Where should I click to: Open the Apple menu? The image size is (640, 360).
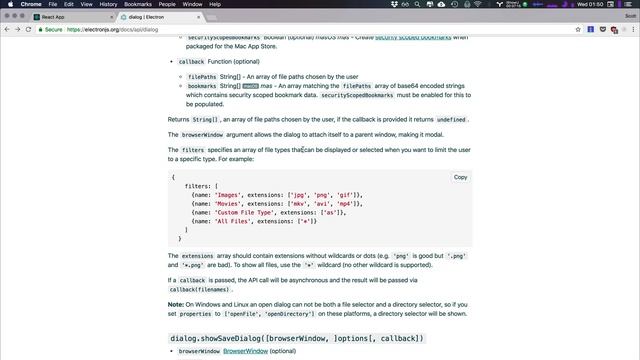(10, 4)
